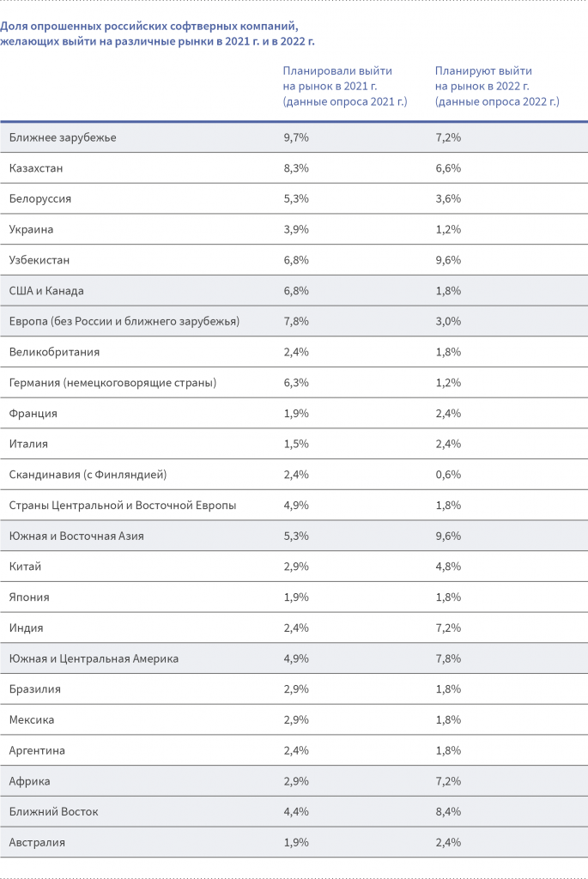
Task: Select the Европа row's 7,8% value
Action: tap(296, 321)
